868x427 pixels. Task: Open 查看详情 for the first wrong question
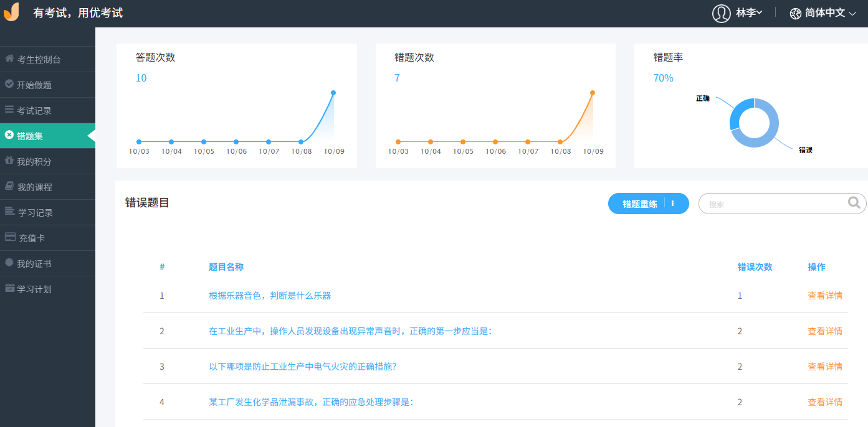tap(825, 296)
